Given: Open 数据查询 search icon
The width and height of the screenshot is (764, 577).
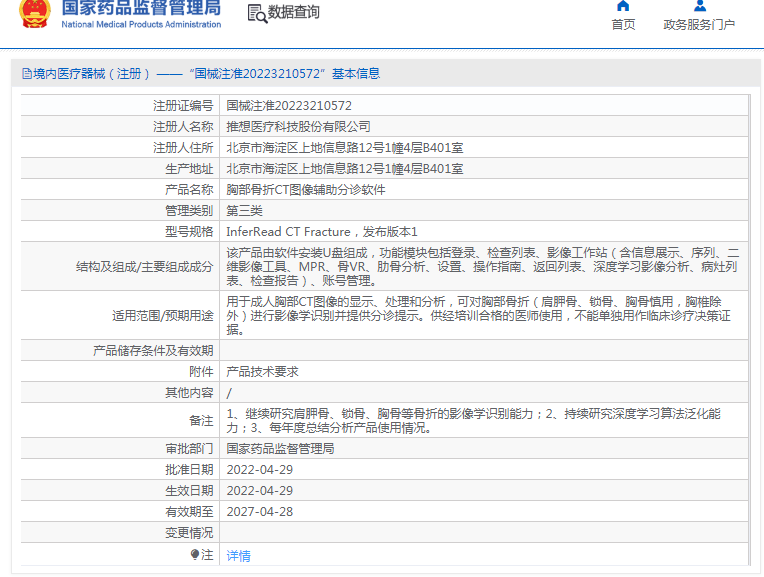Looking at the screenshot, I should coord(257,14).
